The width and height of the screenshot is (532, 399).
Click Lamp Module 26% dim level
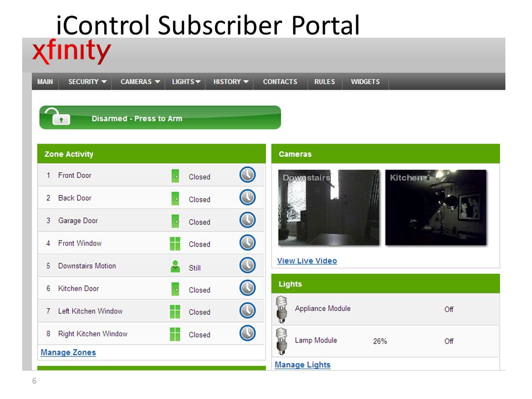point(380,341)
